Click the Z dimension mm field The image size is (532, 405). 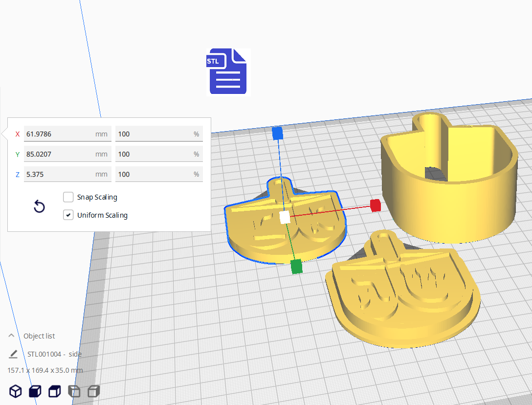pos(59,174)
